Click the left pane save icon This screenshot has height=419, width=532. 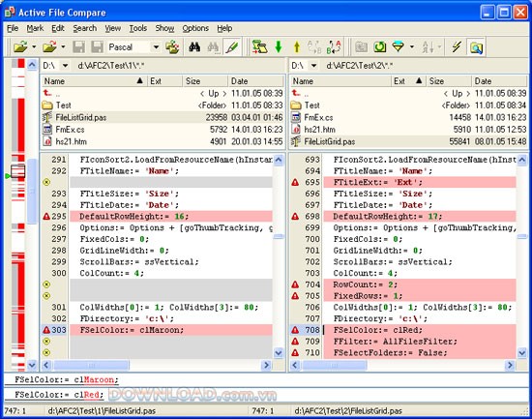78,46
